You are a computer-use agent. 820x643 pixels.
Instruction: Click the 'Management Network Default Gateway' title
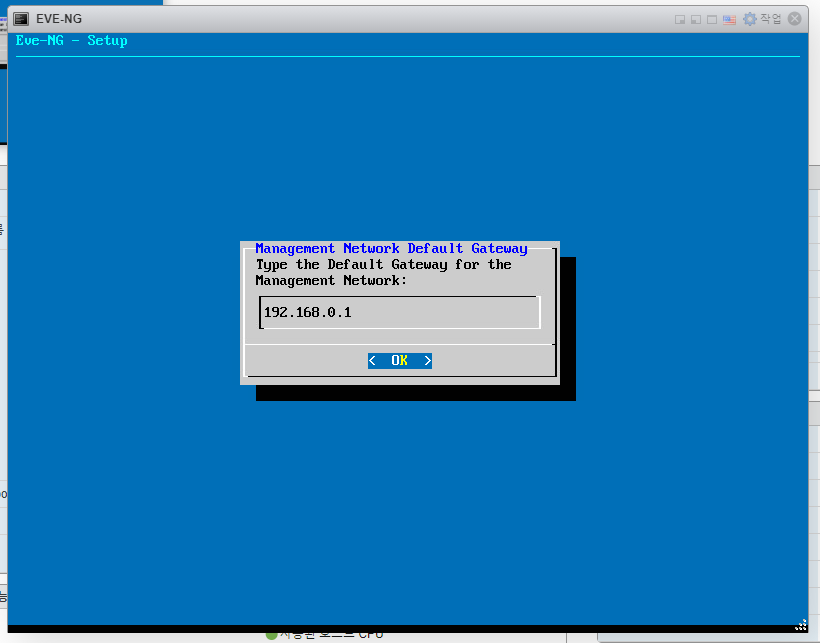391,248
